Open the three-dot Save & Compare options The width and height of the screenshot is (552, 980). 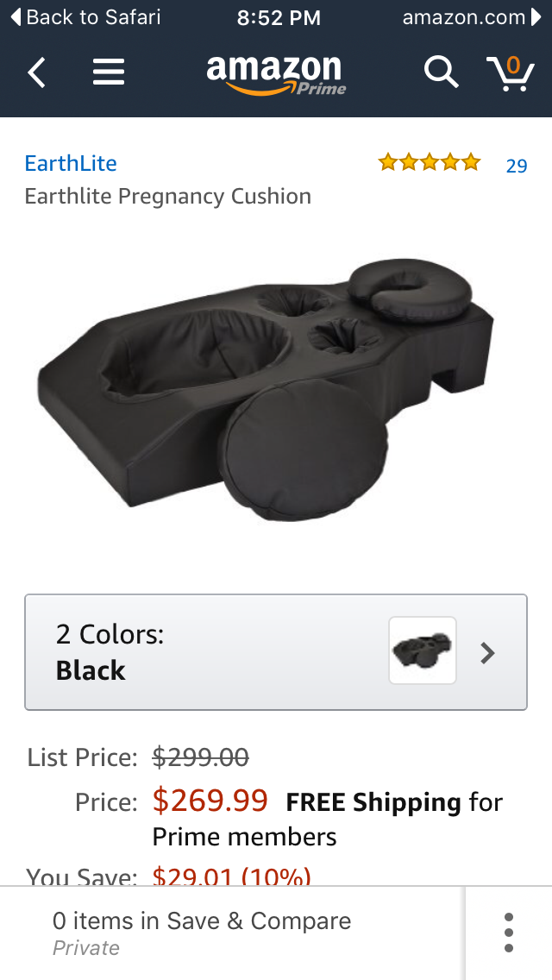[509, 933]
